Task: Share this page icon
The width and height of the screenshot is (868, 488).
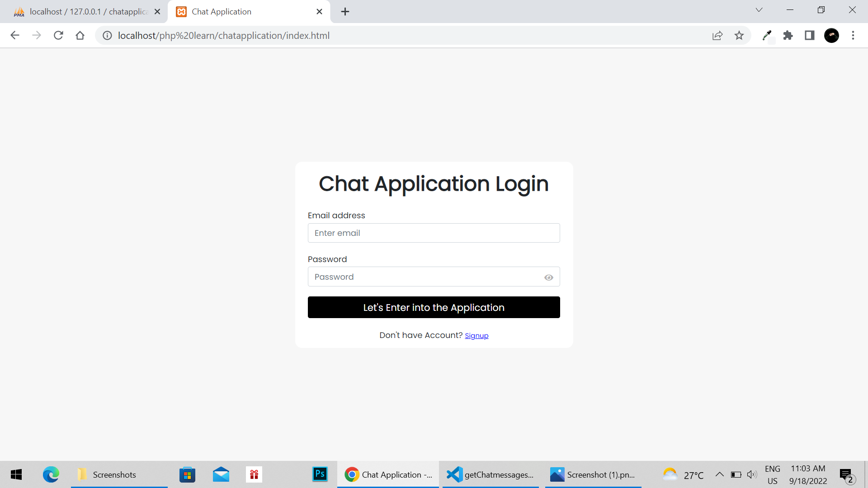Action: click(x=717, y=35)
